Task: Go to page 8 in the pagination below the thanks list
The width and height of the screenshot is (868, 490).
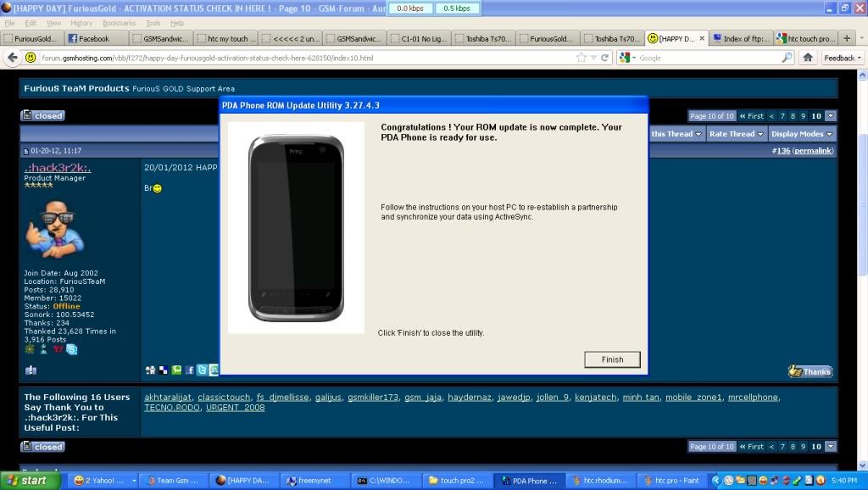Action: pyautogui.click(x=793, y=446)
